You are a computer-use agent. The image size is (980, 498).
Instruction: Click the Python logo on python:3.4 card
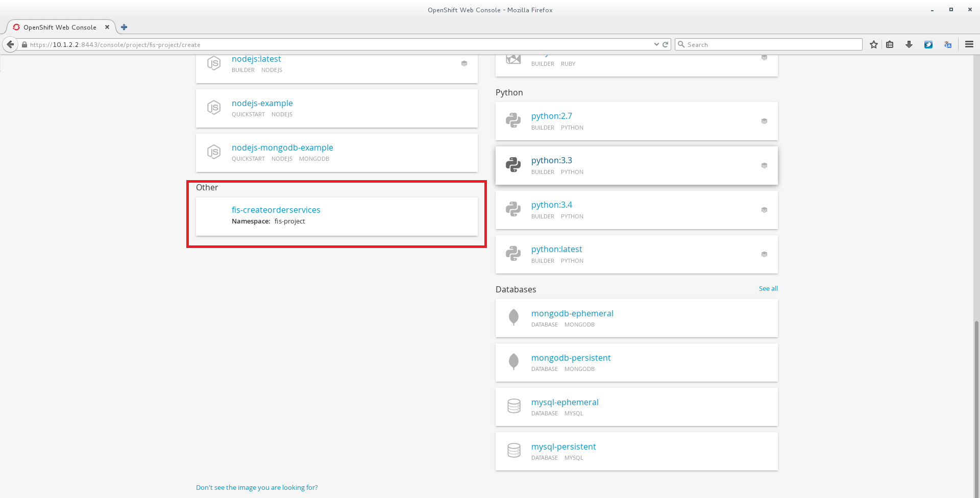[x=513, y=209]
